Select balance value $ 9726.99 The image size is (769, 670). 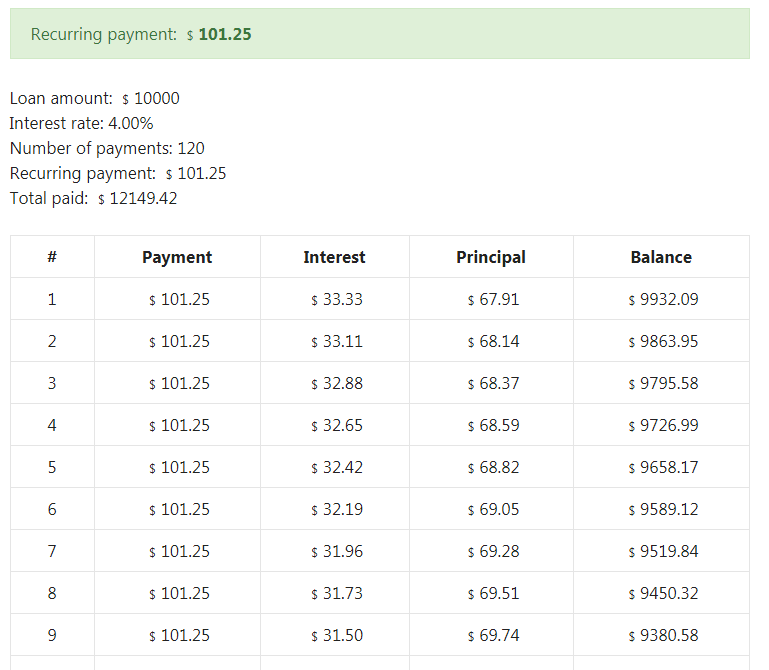(664, 425)
